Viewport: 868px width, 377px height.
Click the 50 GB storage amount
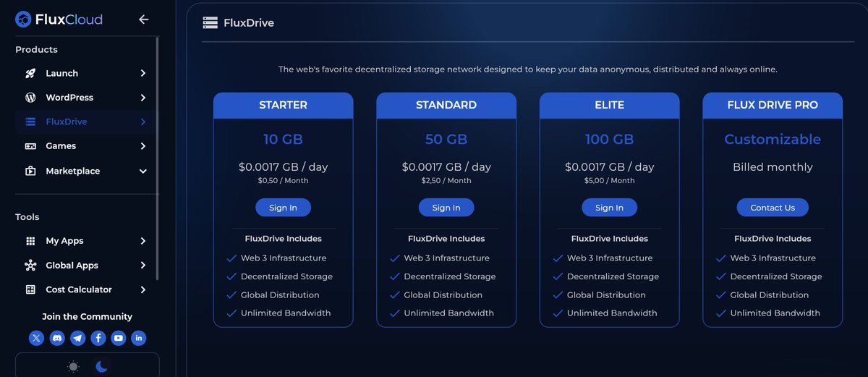(x=446, y=139)
